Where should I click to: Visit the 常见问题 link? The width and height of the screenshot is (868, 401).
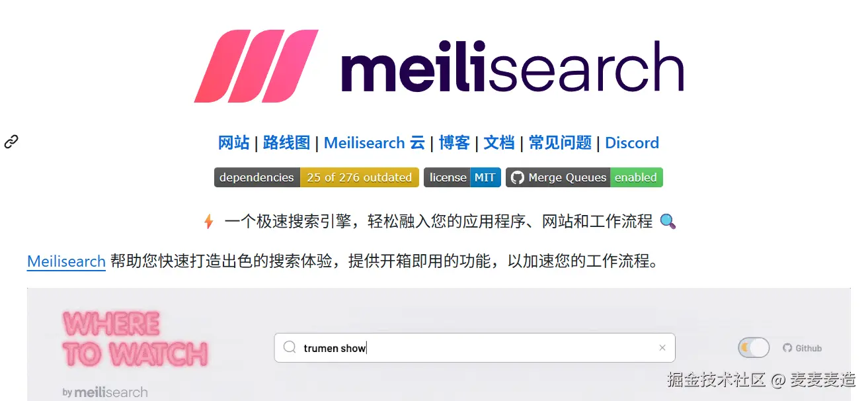coord(560,143)
